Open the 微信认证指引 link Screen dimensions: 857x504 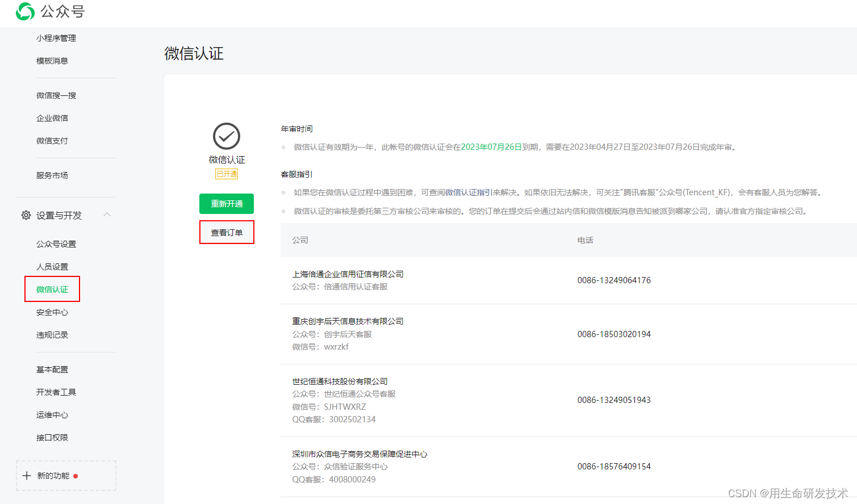click(x=468, y=192)
